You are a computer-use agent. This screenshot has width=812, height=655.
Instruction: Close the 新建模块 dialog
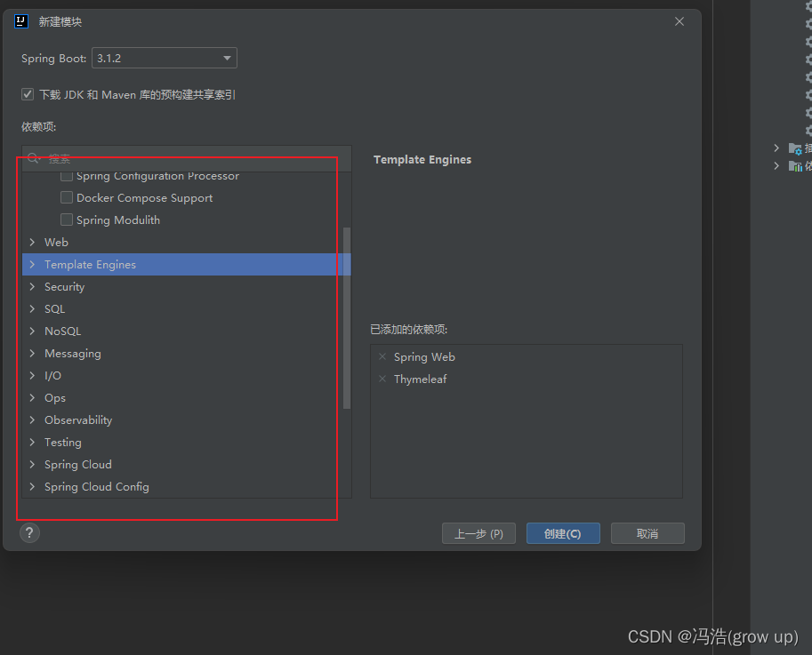679,21
